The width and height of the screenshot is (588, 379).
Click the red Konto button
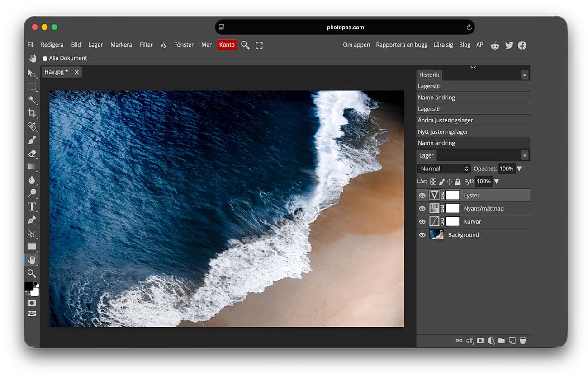click(x=227, y=45)
